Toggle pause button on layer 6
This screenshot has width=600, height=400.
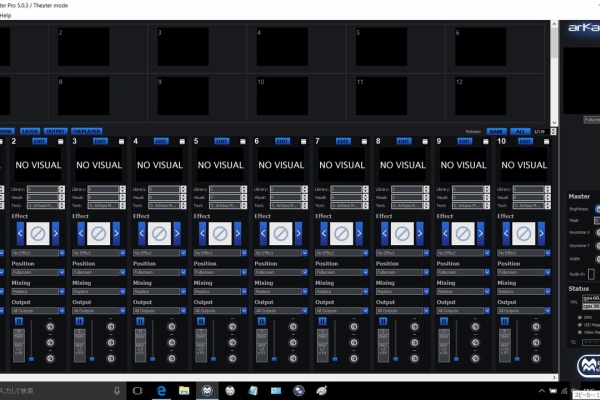pyautogui.click(x=262, y=321)
